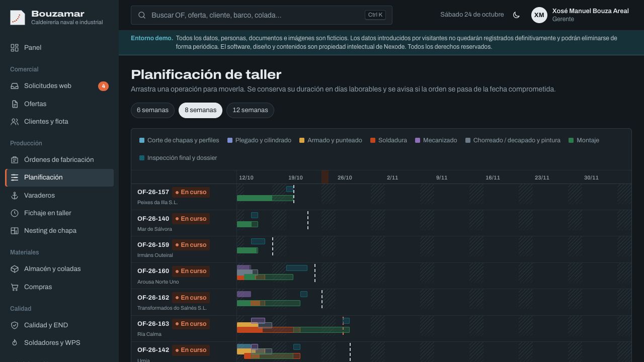Click the OF-26-162 dashed deadline marker

pos(322,299)
